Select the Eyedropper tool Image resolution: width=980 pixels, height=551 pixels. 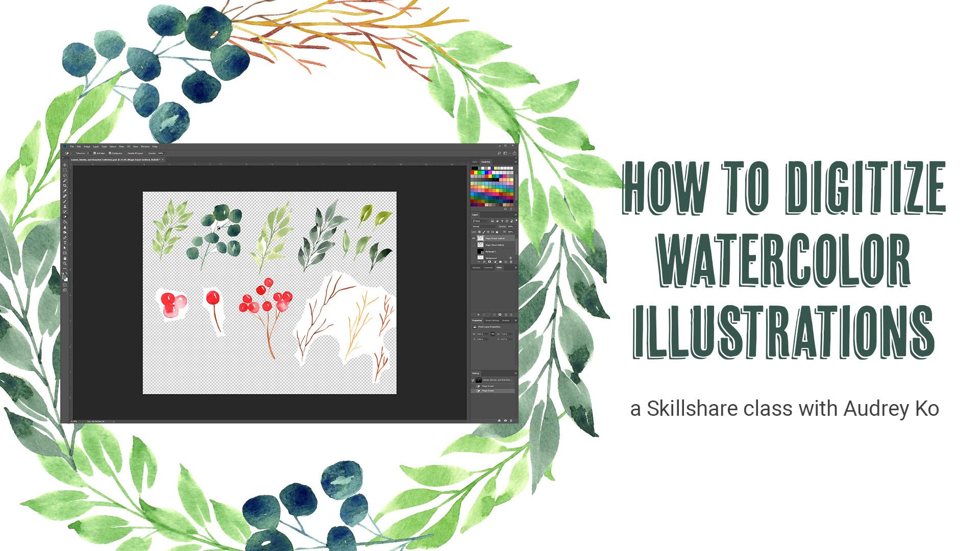[65, 191]
